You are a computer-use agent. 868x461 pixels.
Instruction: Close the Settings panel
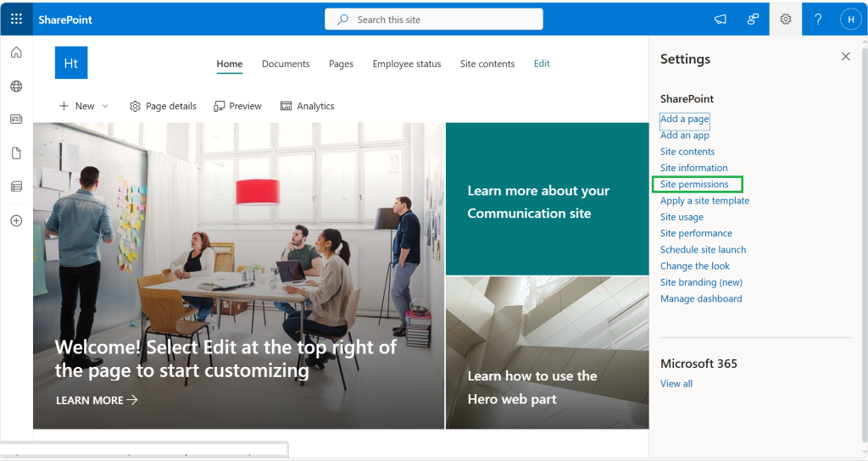coord(845,57)
